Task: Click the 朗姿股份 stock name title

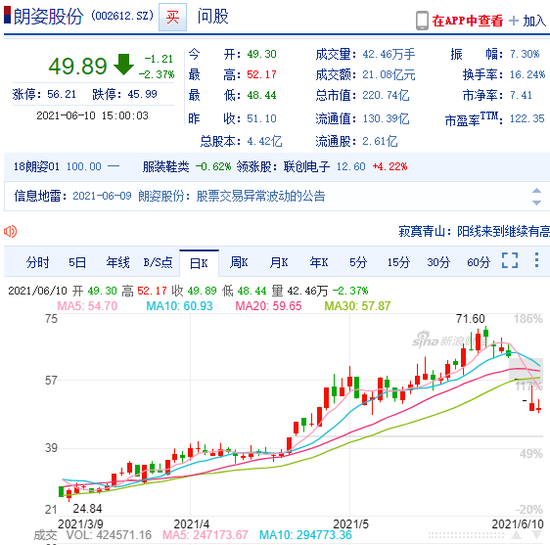Action: click(x=48, y=16)
